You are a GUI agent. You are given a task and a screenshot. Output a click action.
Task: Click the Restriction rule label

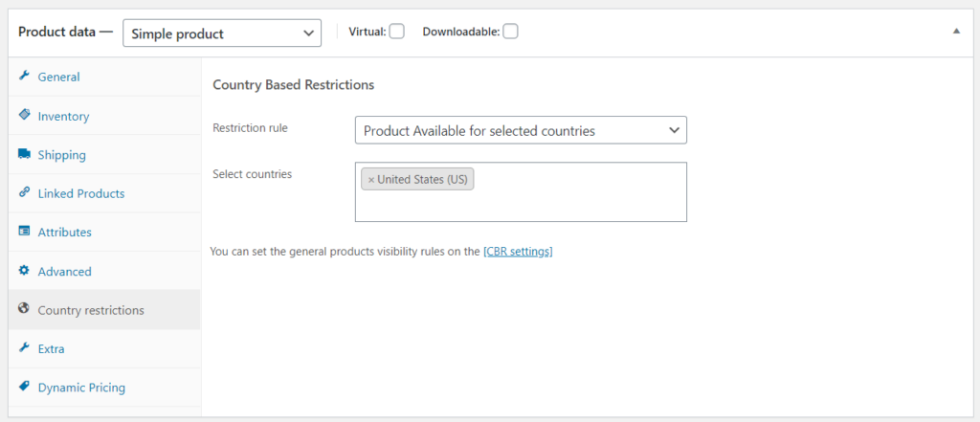pyautogui.click(x=250, y=127)
